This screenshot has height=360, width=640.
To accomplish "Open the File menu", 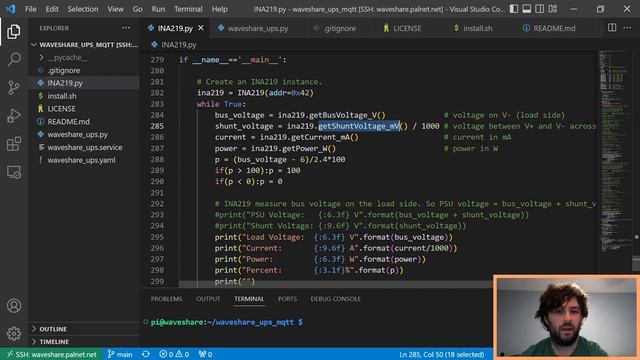I will (x=31, y=9).
